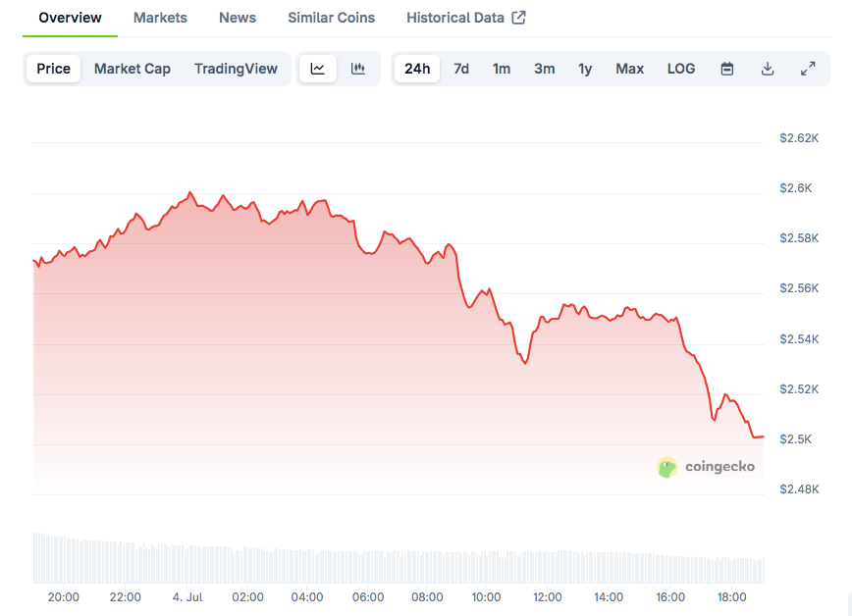Go to the News tab
This screenshot has width=852, height=616.
click(238, 18)
